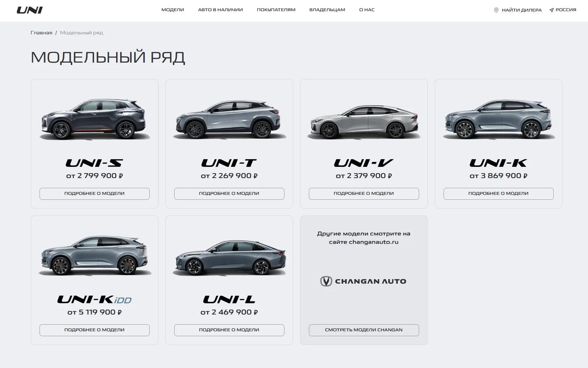Open the Модели menu
Viewport: 588px width, 368px height.
coord(172,10)
